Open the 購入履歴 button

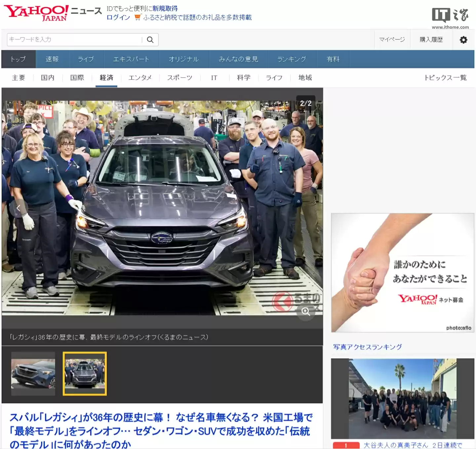431,40
